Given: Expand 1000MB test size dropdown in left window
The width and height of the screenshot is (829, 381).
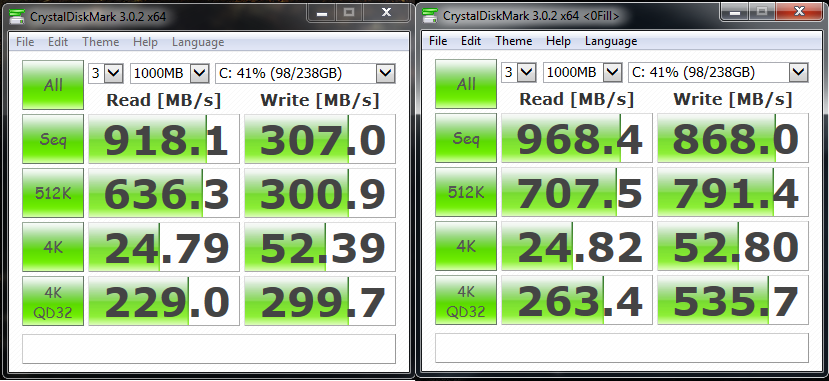Looking at the screenshot, I should coord(199,73).
